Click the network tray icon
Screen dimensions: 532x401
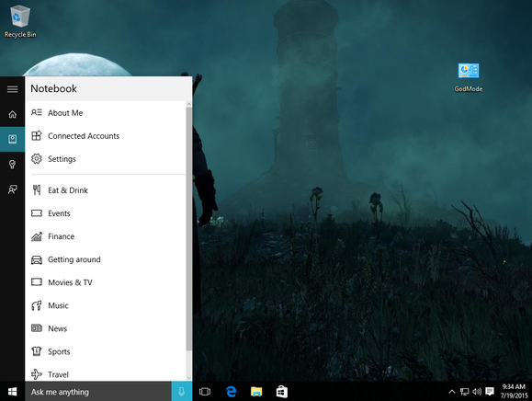(x=464, y=392)
